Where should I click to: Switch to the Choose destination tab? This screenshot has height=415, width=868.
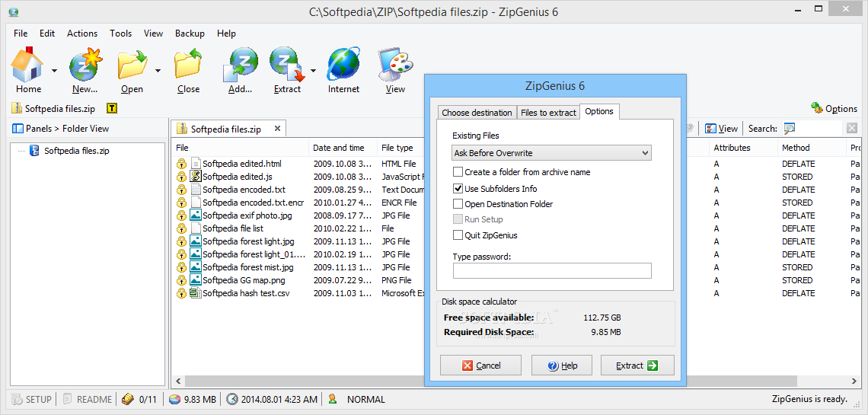(477, 113)
